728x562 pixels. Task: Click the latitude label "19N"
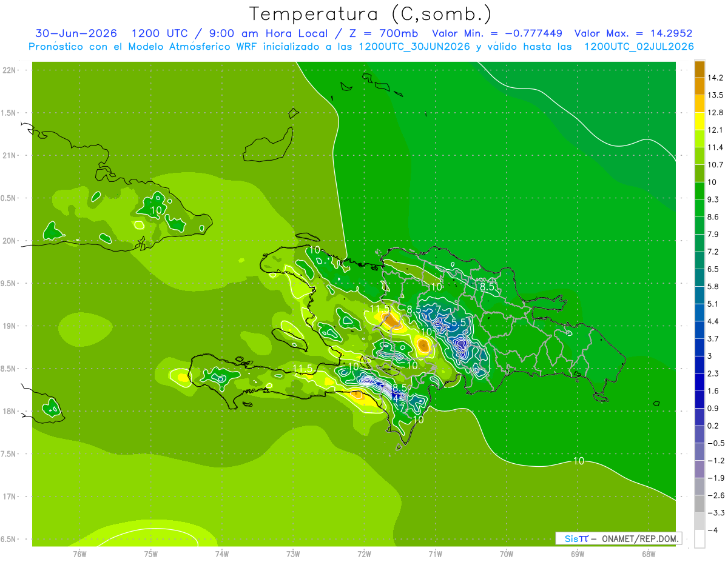[x=10, y=326]
